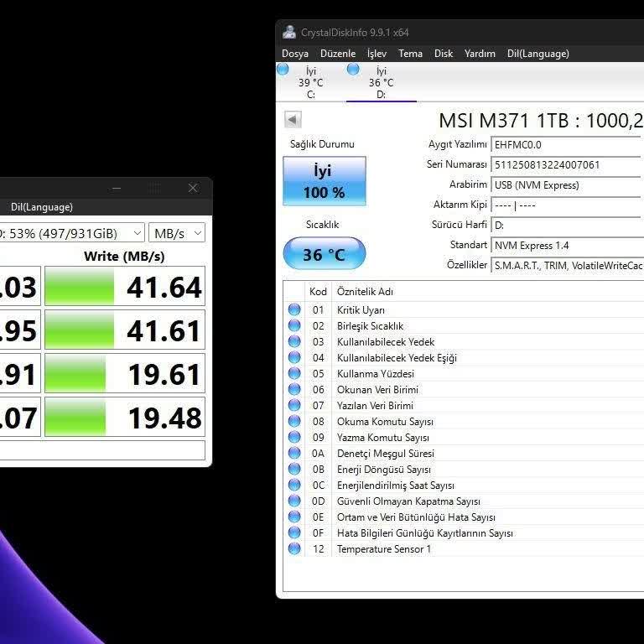Close the benchmark window

(193, 188)
